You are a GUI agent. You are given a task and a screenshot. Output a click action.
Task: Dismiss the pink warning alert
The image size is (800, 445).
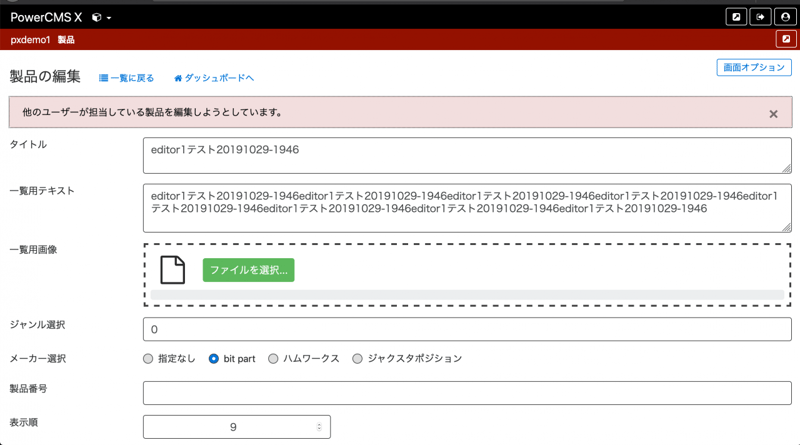point(773,114)
